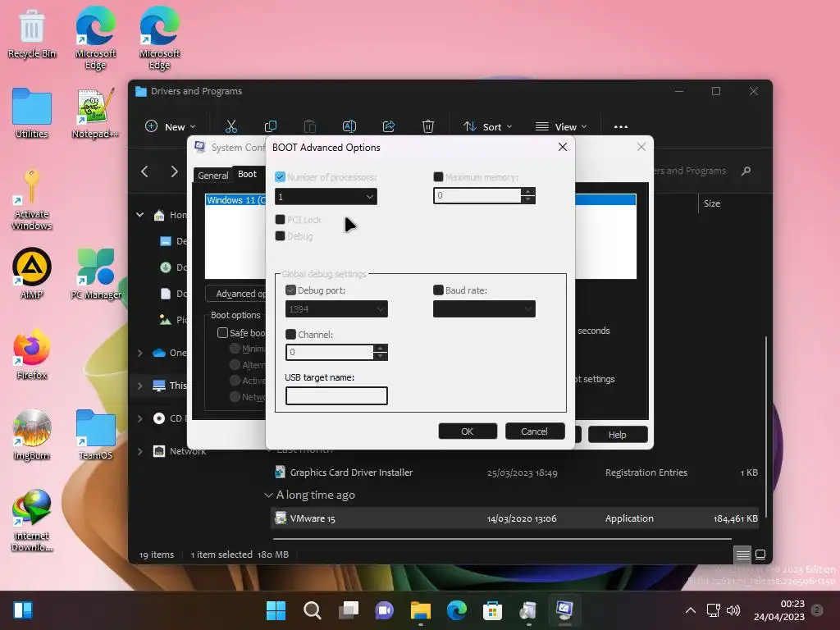
Task: Open the Utilities desktop folder
Action: pos(32,113)
